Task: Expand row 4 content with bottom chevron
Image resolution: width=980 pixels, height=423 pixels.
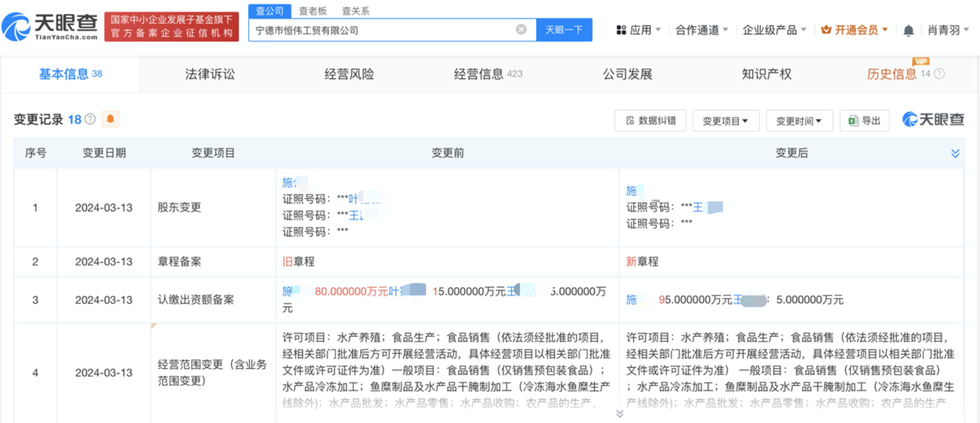Action: [x=619, y=414]
